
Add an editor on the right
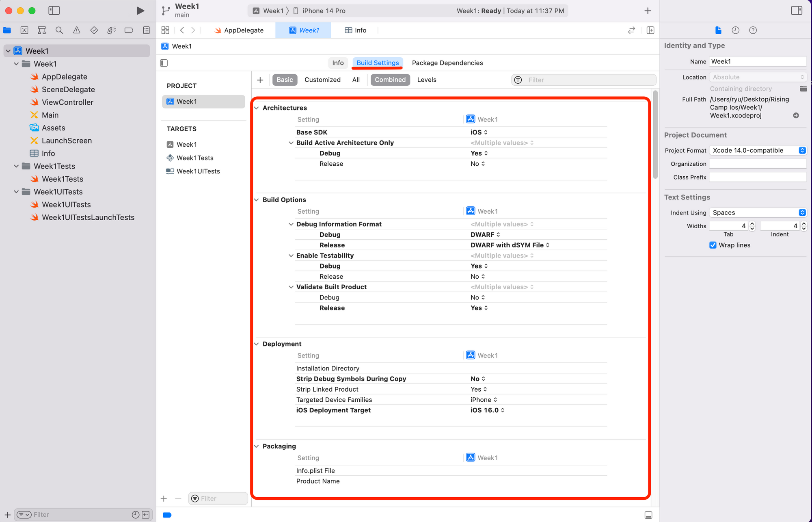pos(650,30)
